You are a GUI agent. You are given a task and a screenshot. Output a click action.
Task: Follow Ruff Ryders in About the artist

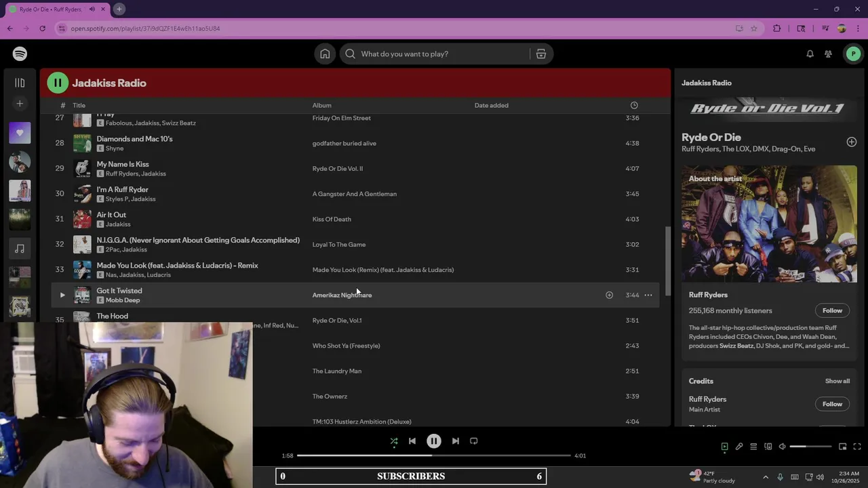(x=832, y=310)
